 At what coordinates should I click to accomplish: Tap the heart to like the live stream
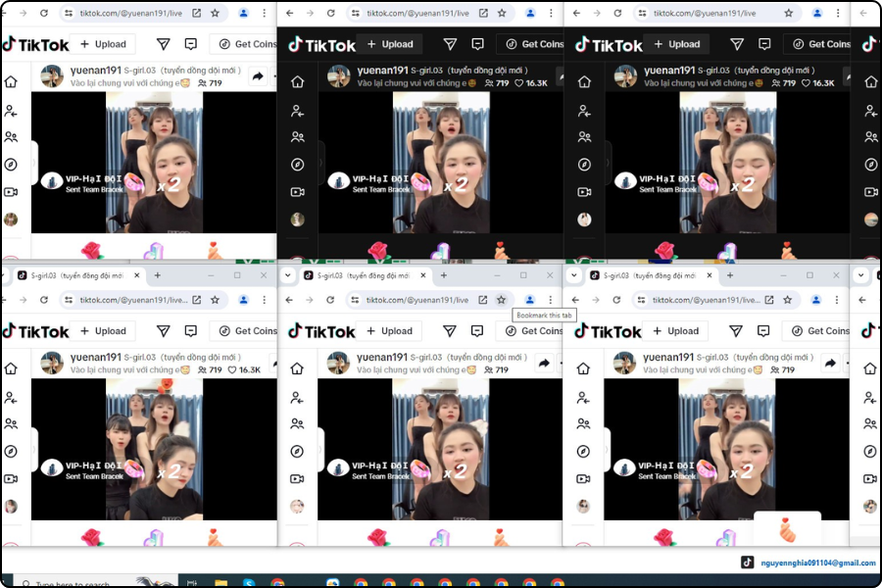click(519, 83)
